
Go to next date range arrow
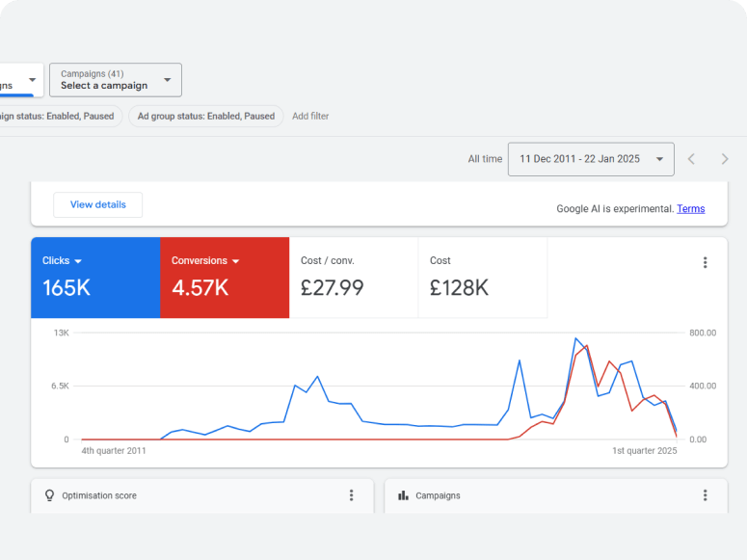point(725,159)
